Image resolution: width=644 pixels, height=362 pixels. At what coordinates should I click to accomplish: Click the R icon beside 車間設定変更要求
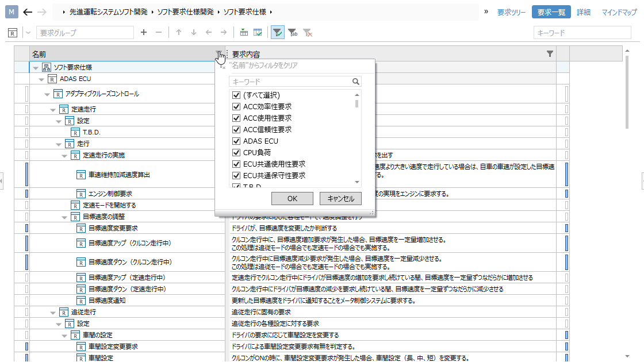81,347
